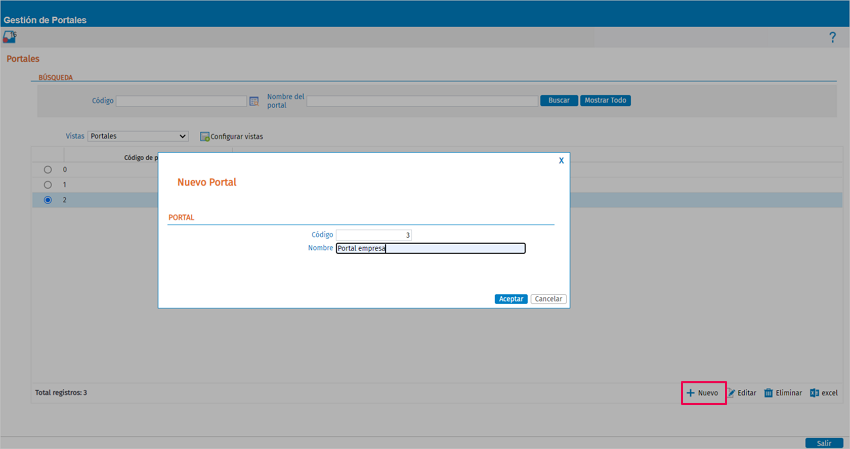Close the Nuevo Portal dialog with X
The width and height of the screenshot is (850, 449).
pyautogui.click(x=561, y=161)
